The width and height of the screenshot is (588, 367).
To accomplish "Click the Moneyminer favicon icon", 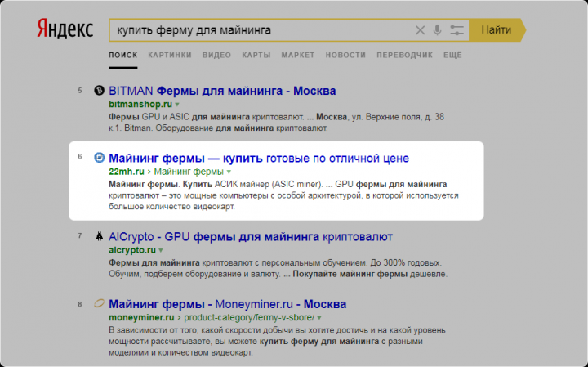I will tap(99, 303).
